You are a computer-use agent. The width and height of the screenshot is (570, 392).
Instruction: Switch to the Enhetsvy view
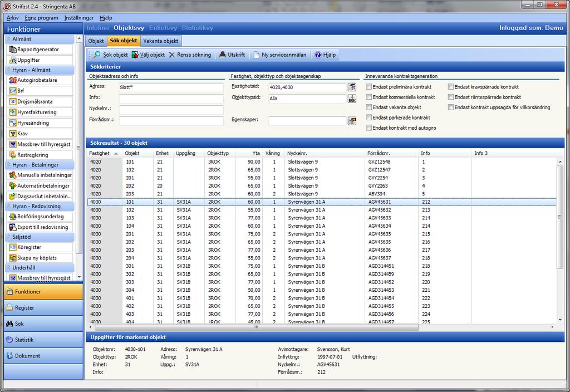click(x=163, y=28)
